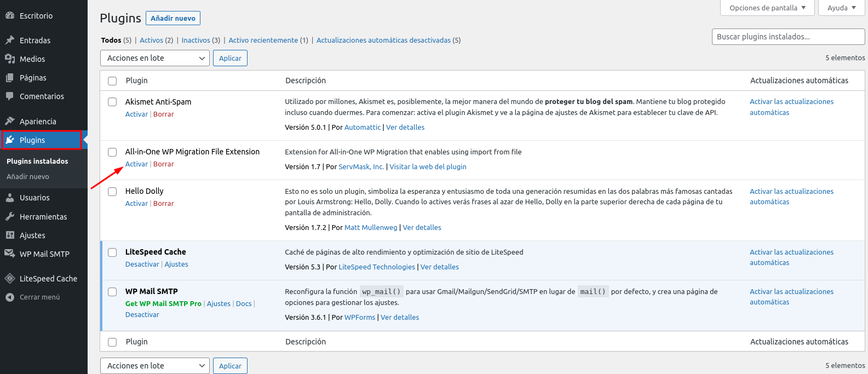View Hello Dolly Ver detalles link
868x374 pixels.
point(422,228)
